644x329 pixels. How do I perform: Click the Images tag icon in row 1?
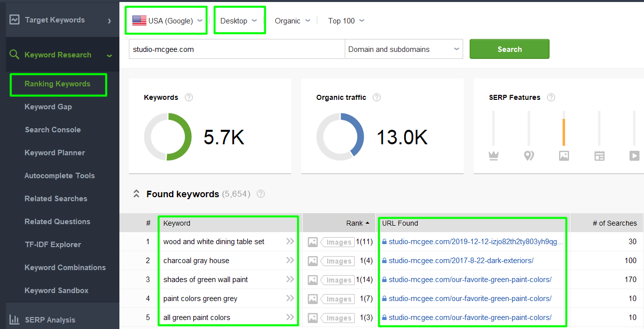(337, 242)
